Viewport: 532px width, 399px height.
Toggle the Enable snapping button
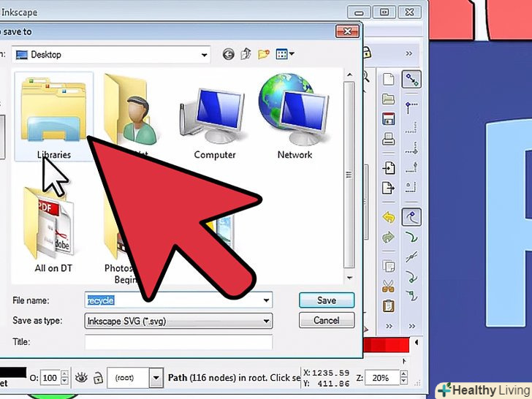[411, 80]
